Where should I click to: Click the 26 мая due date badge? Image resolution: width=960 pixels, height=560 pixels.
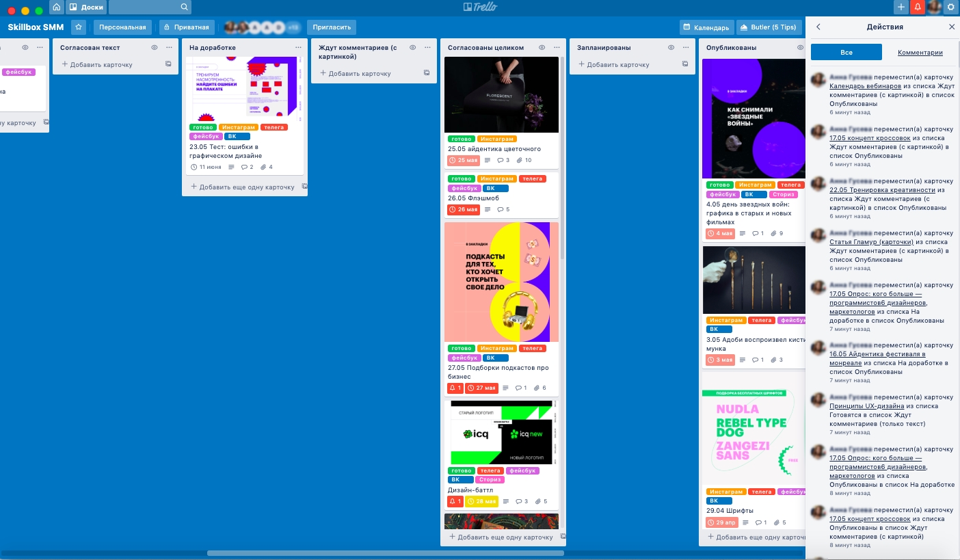(x=464, y=209)
